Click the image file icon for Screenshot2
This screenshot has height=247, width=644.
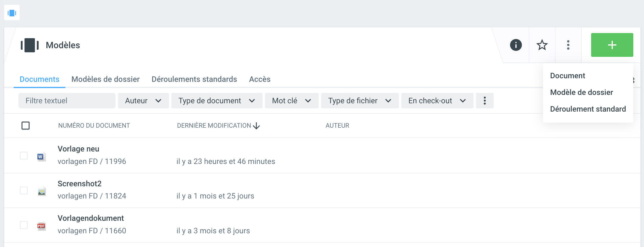coord(42,191)
